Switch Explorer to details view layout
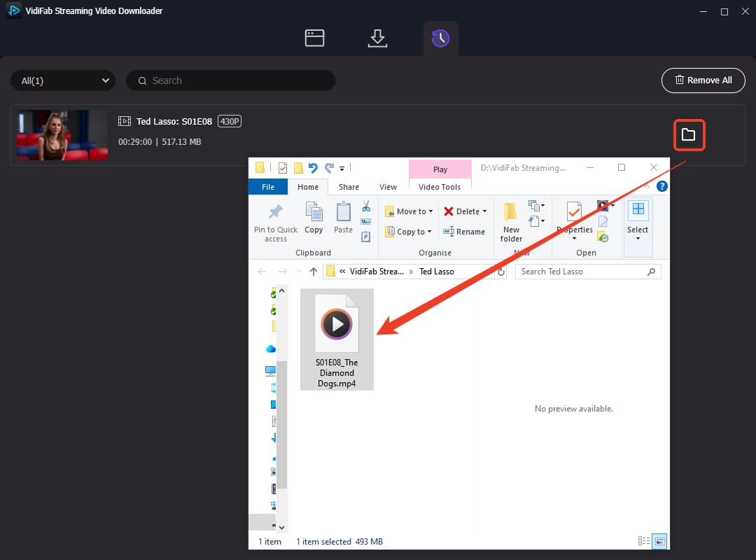The image size is (756, 560). (644, 541)
